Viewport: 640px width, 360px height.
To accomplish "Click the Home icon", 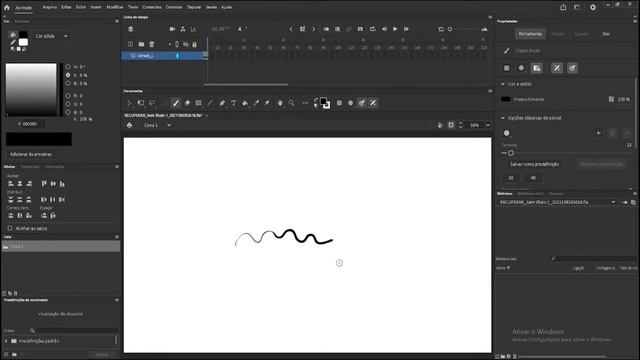I will point(7,7).
